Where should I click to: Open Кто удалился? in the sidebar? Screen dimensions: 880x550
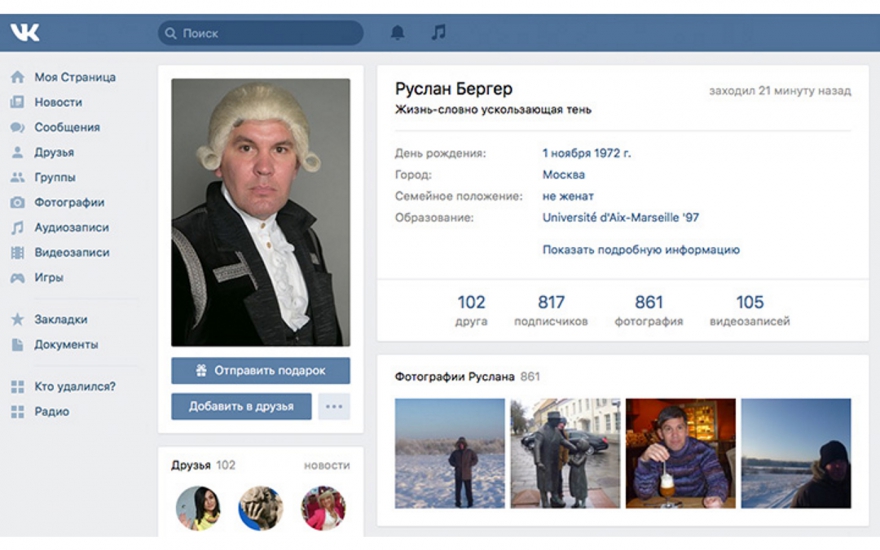(x=75, y=386)
